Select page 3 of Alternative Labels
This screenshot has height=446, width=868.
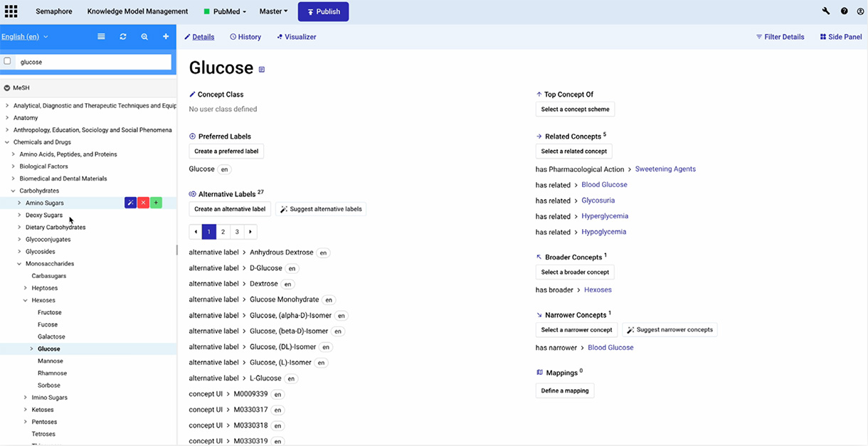(236, 231)
